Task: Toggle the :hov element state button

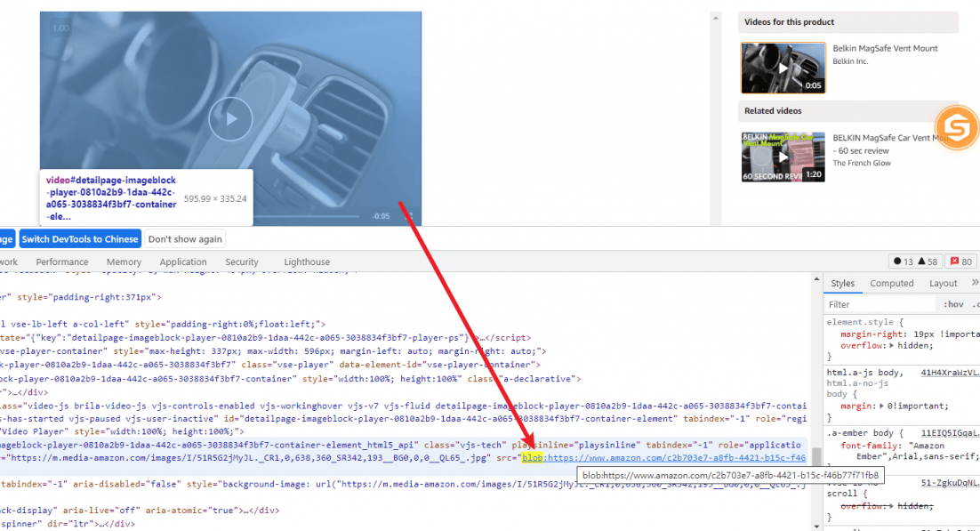Action: [953, 304]
